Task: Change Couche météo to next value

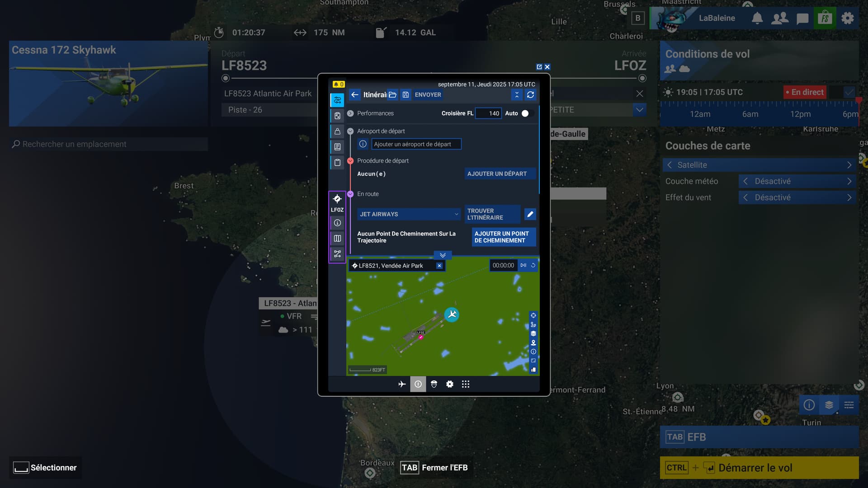Action: [x=849, y=182]
